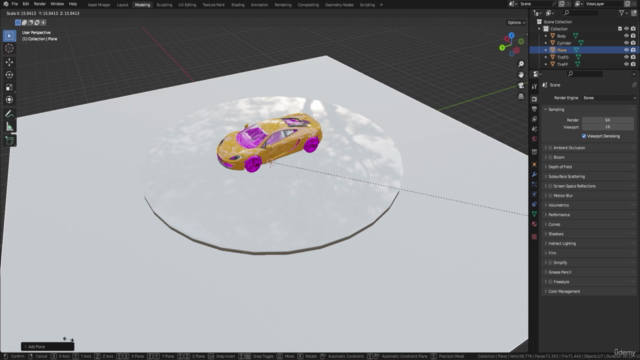This screenshot has height=360, width=640.
Task: Toggle render camera for Cylinder object
Action: tap(633, 43)
